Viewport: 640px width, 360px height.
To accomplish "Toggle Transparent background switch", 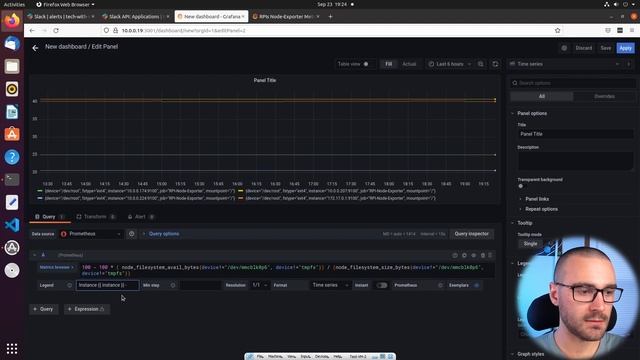I will click(x=521, y=186).
